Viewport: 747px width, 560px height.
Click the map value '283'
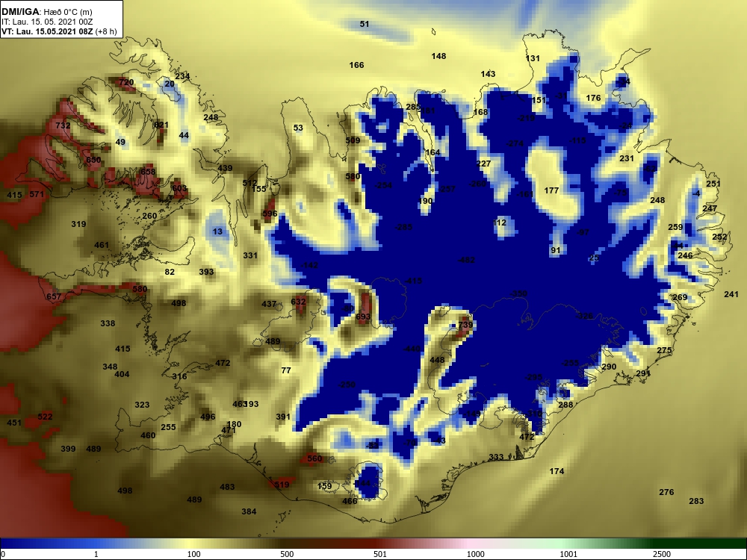click(x=696, y=501)
